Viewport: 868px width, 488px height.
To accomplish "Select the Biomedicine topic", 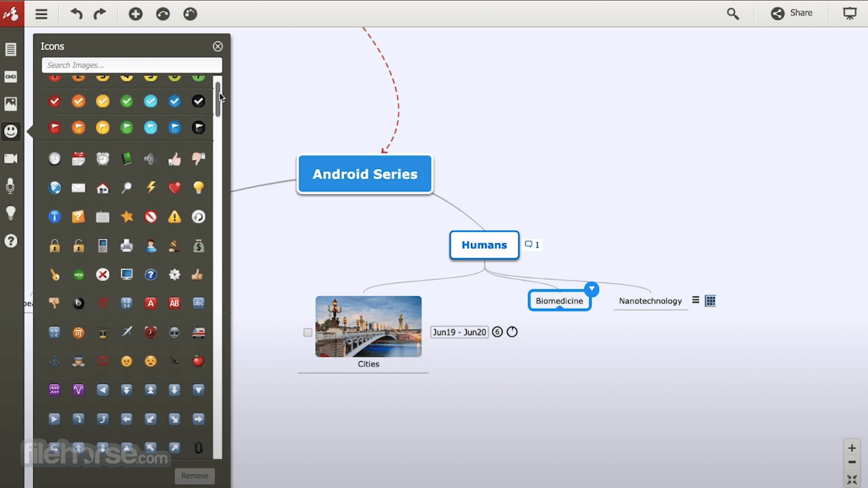I will click(x=559, y=301).
